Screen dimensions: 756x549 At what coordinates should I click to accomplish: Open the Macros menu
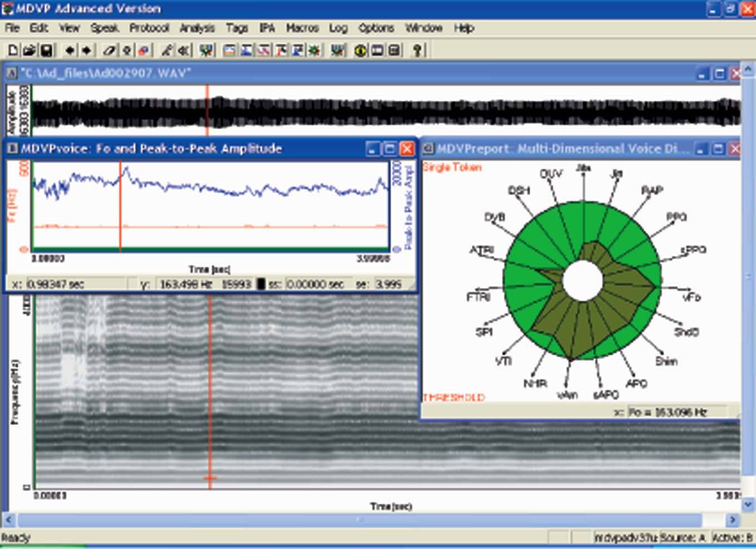point(302,28)
